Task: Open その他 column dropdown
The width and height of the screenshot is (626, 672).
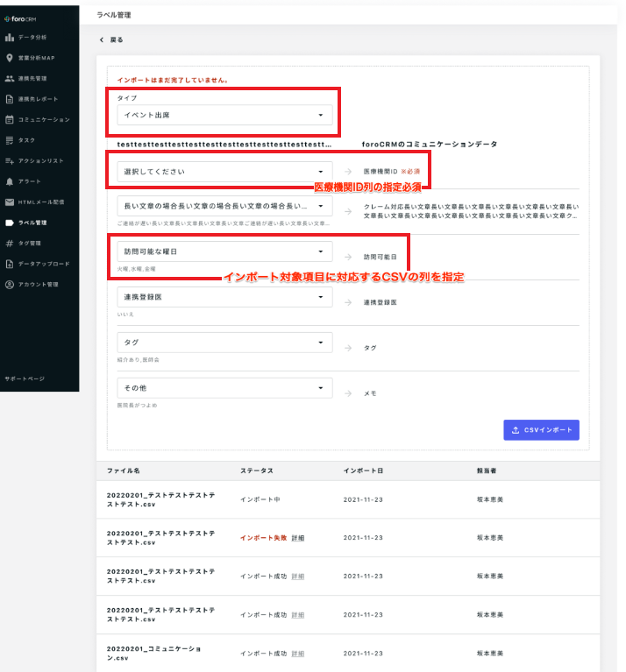Action: coord(224,388)
